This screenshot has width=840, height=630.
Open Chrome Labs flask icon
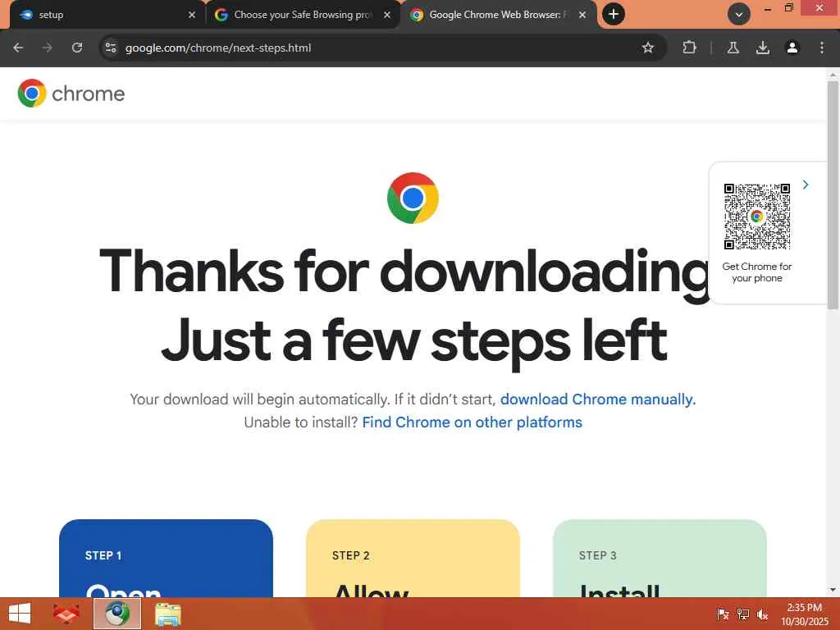[x=733, y=48]
